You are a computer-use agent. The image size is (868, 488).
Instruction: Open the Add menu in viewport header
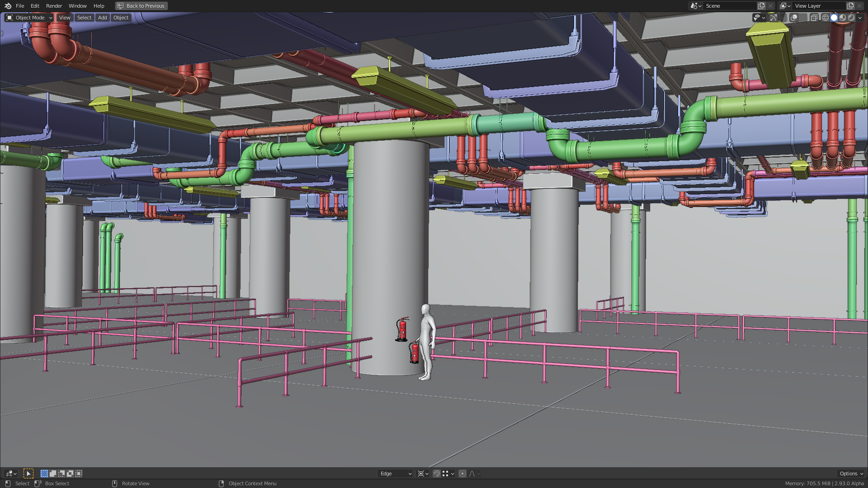[103, 18]
